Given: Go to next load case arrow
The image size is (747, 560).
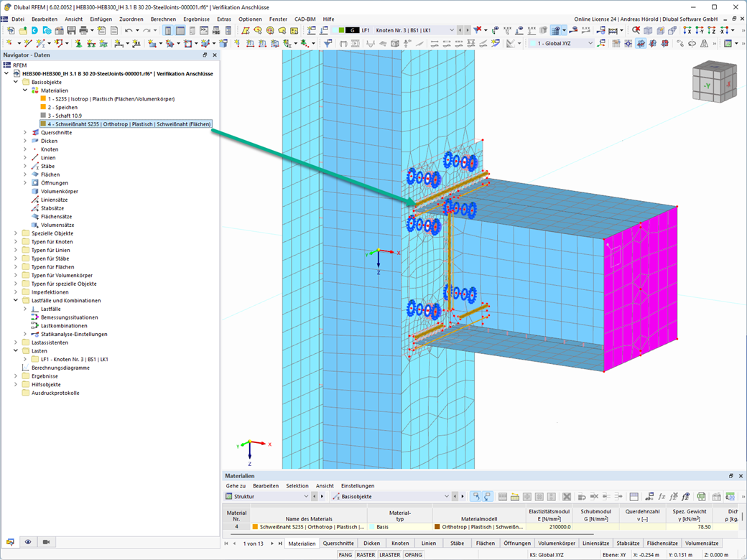Looking at the screenshot, I should tap(468, 30).
